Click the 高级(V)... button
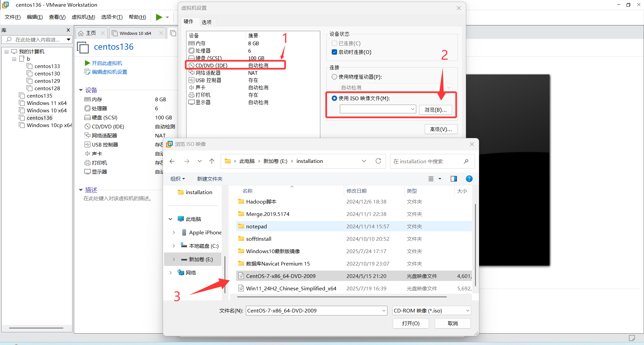The image size is (644, 345). click(441, 129)
